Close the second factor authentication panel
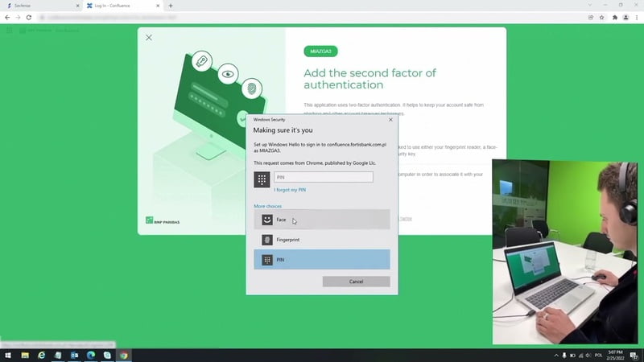644x362 pixels. click(x=148, y=38)
